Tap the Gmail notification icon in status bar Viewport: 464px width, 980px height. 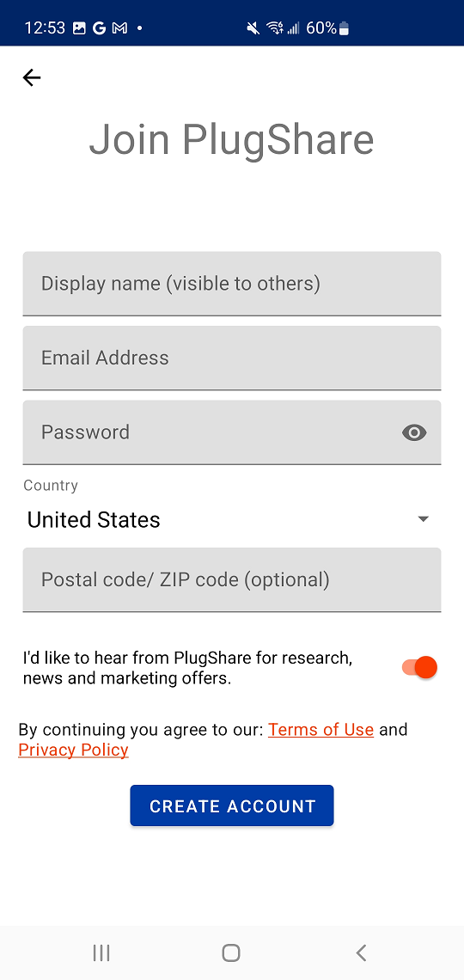(x=120, y=28)
